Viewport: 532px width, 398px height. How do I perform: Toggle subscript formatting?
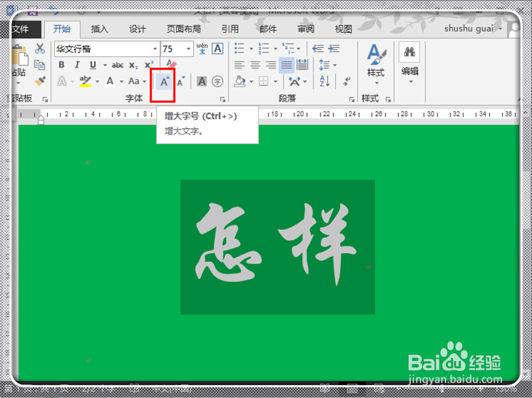[133, 65]
